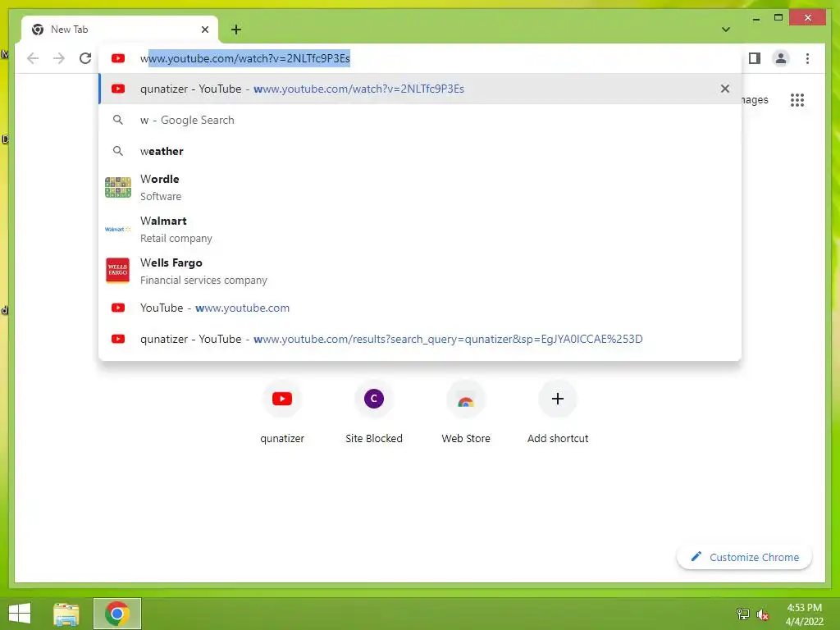
Task: Click the Wells Fargo logo icon
Action: point(118,271)
